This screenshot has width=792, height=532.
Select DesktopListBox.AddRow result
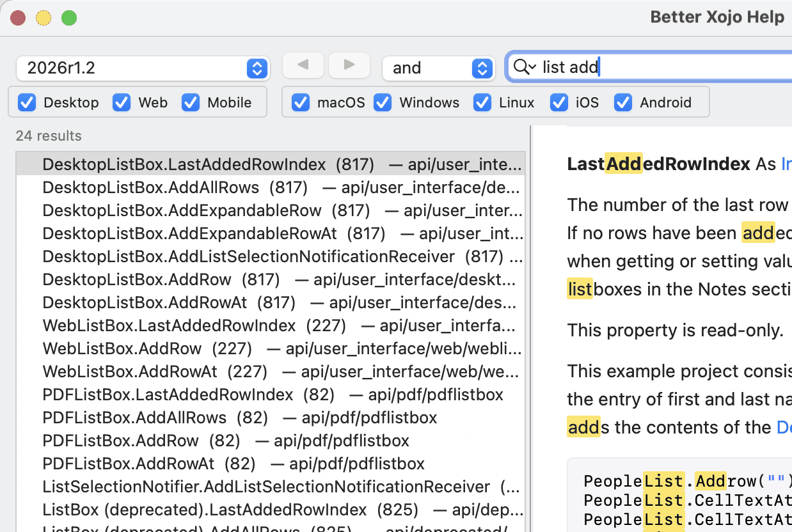pos(271,279)
